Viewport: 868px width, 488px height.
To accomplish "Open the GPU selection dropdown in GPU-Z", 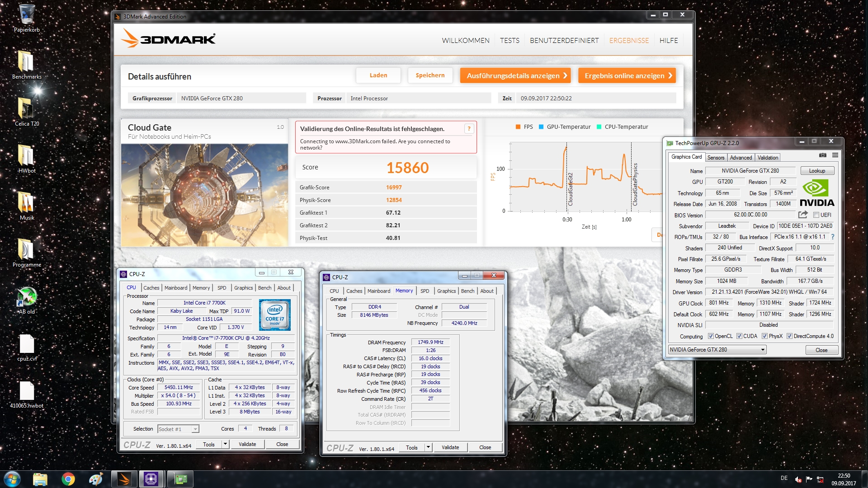I will (717, 350).
